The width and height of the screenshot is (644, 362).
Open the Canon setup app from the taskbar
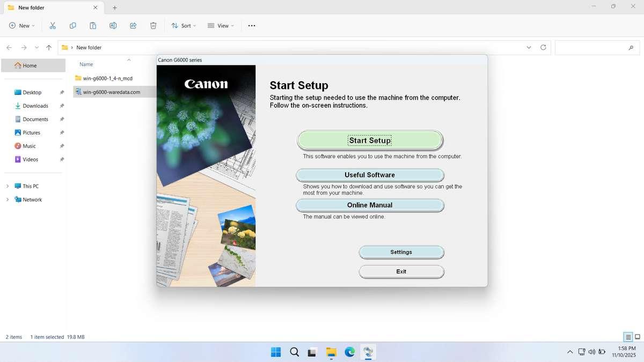368,352
